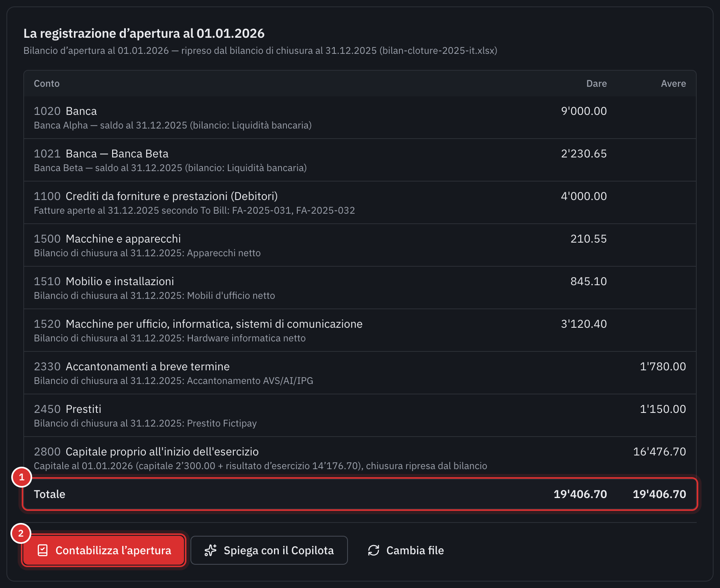
Task: Click the sparkle icon beside Spiega con il Copilota
Action: coord(211,550)
